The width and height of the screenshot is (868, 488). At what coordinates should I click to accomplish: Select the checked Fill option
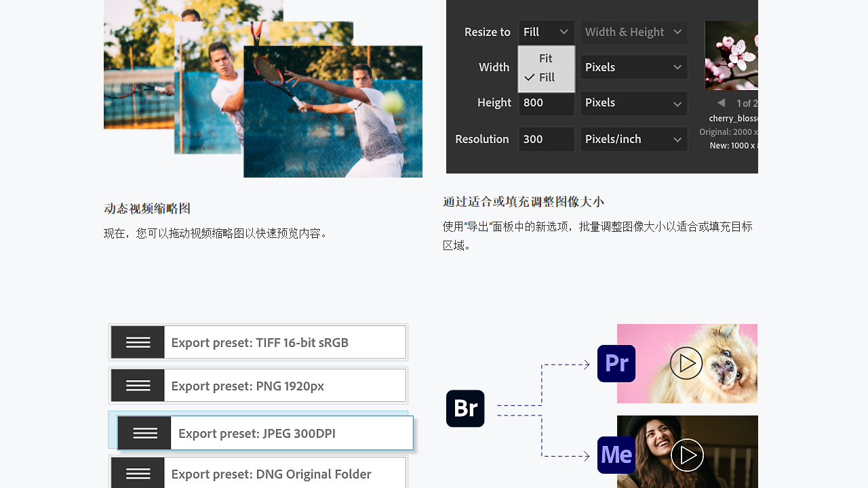pos(545,77)
